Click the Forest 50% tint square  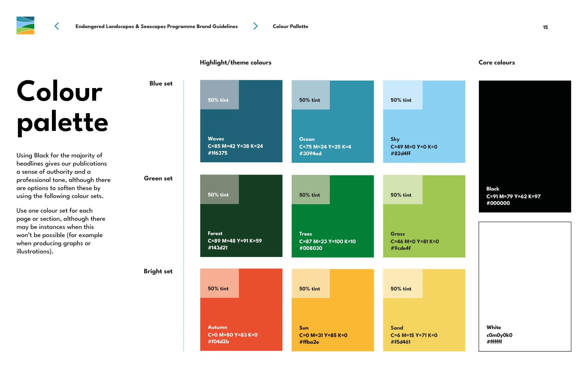pyautogui.click(x=219, y=189)
